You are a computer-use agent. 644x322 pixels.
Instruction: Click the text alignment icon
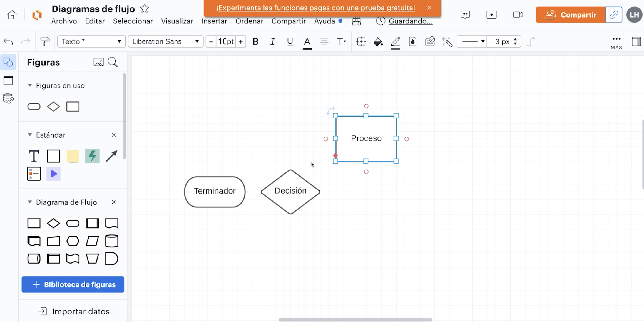[x=324, y=41]
